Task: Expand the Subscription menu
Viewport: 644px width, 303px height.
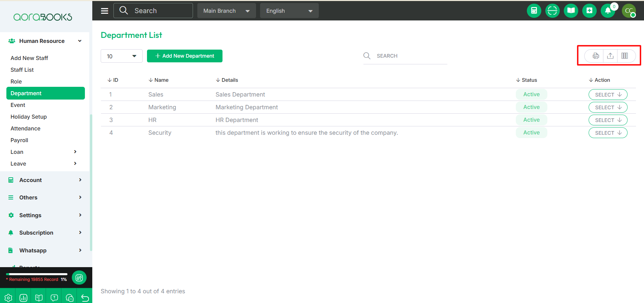Action: click(45, 233)
